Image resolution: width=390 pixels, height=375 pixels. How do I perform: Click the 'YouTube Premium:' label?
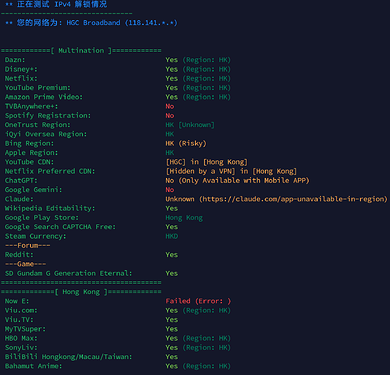pos(38,88)
